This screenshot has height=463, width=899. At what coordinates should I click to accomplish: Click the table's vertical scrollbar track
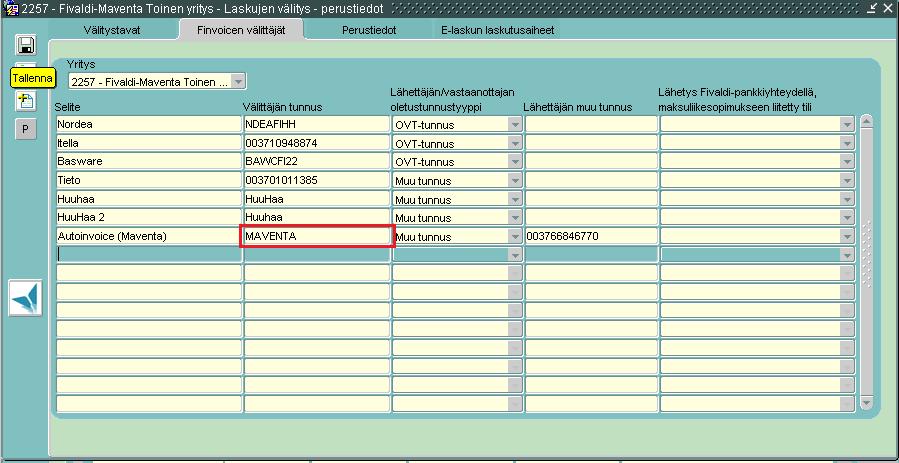coord(866,262)
